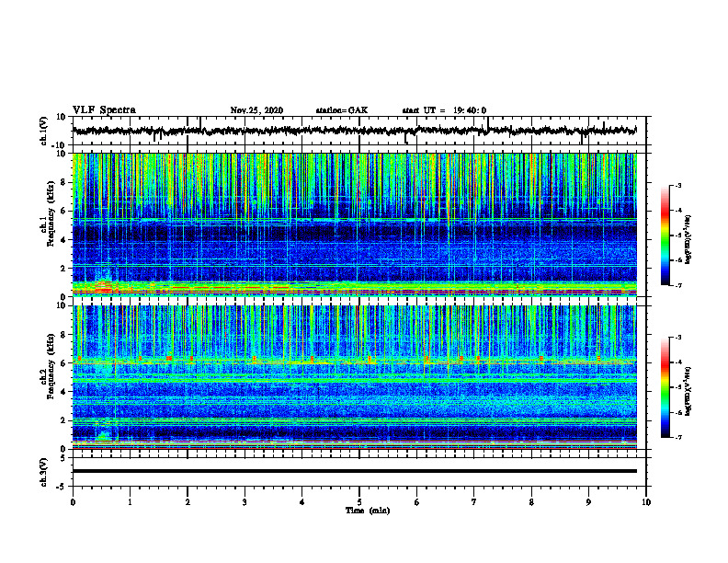Click the "2" kHz tick on ch.2 frequency axis
Image resolution: width=728 pixels, height=563 pixels.
click(64, 420)
